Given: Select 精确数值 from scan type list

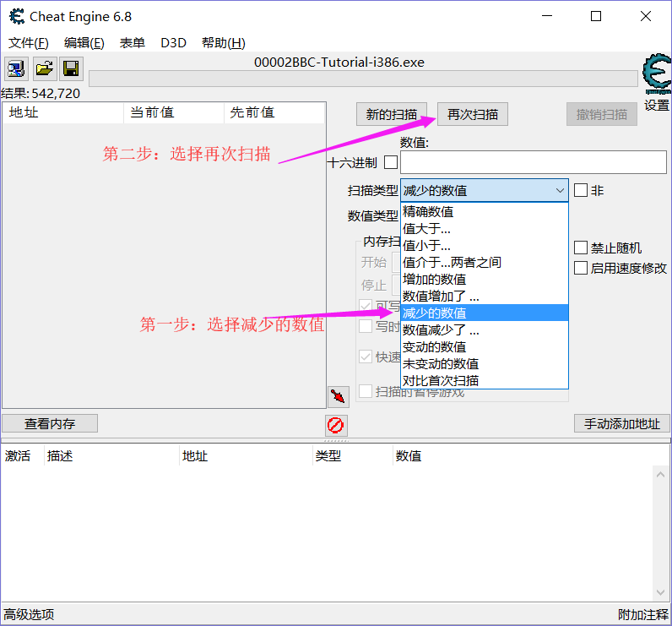Looking at the screenshot, I should (485, 212).
